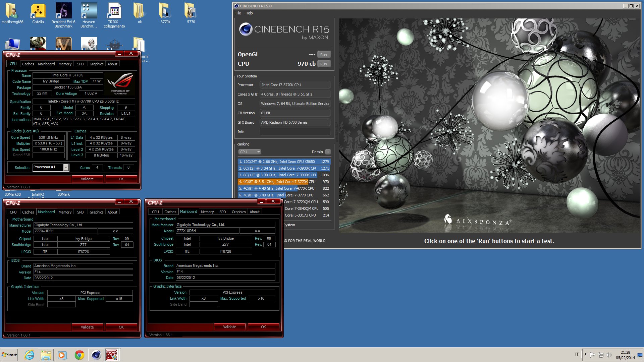Select ranking row 5 Intel Core i7-4770K
Image resolution: width=644 pixels, height=362 pixels.
pyautogui.click(x=284, y=188)
